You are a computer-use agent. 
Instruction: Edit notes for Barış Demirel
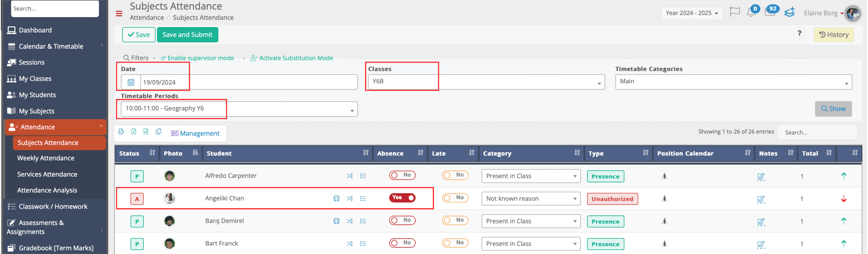click(761, 222)
